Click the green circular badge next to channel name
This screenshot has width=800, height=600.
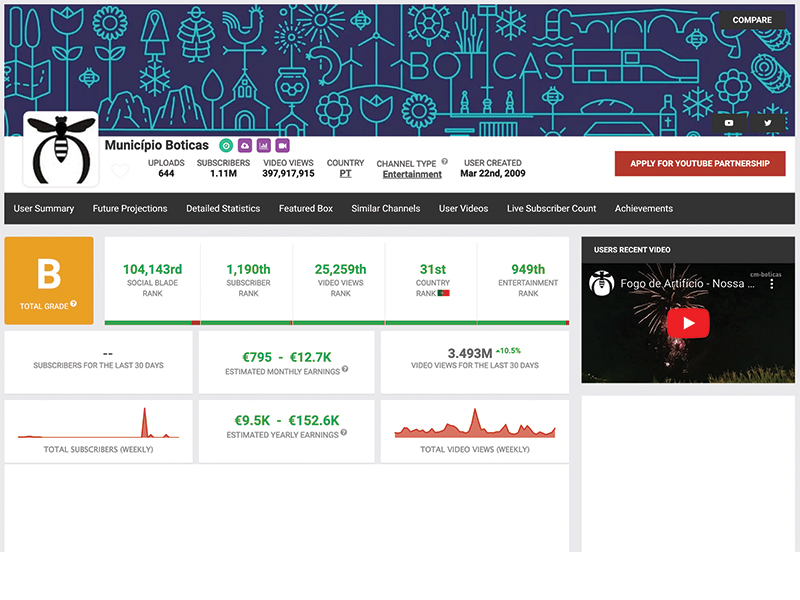click(226, 146)
